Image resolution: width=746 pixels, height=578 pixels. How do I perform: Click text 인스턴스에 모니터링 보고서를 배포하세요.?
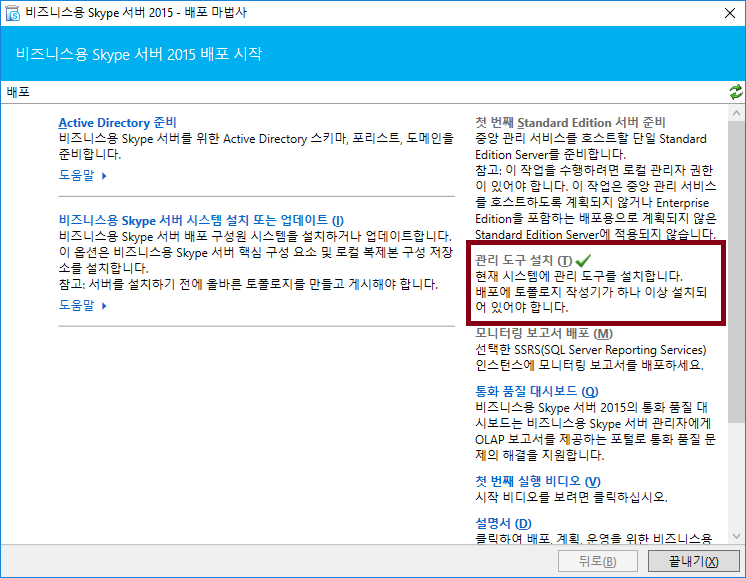click(589, 365)
